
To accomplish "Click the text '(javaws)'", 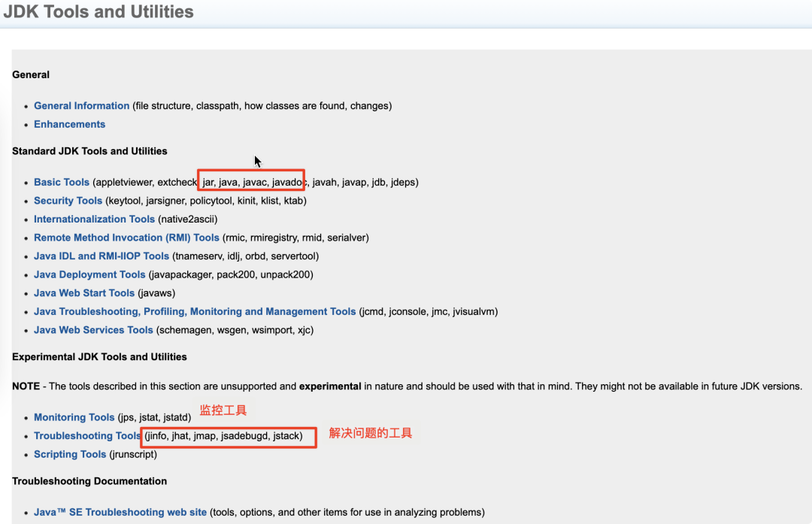I will 156,293.
